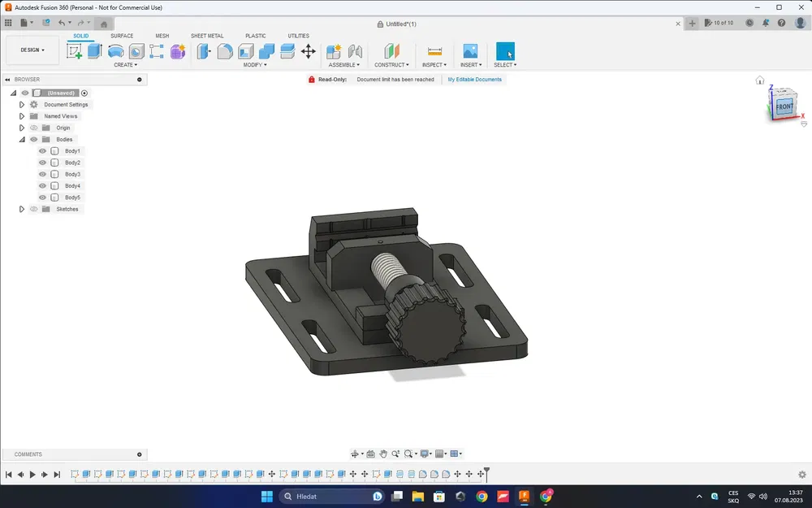The height and width of the screenshot is (508, 812).
Task: Select the Fillet tool
Action: [x=225, y=50]
